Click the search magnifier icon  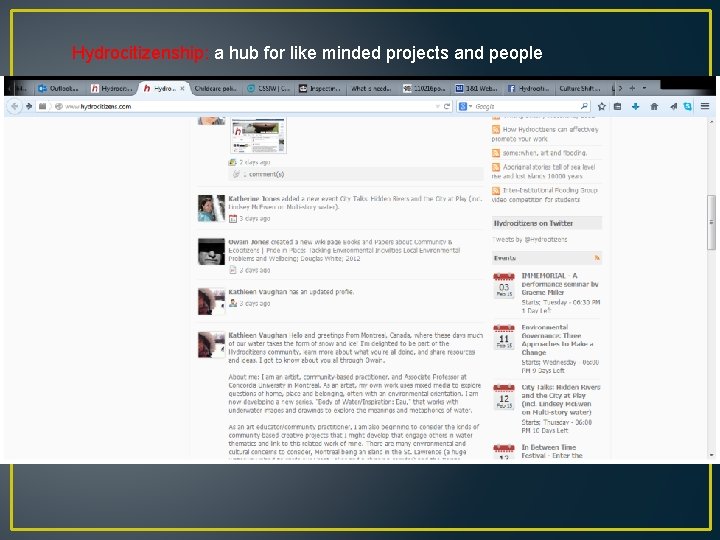click(x=584, y=107)
